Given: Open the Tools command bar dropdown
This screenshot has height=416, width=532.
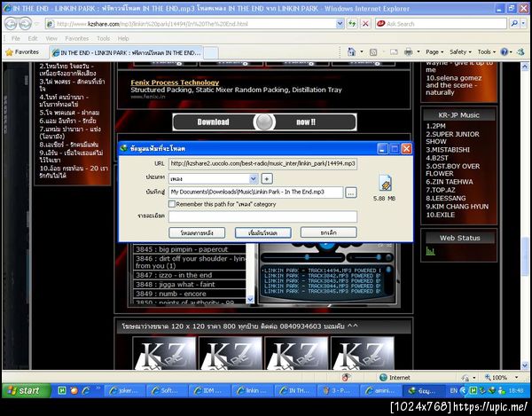Looking at the screenshot, I should [487, 52].
